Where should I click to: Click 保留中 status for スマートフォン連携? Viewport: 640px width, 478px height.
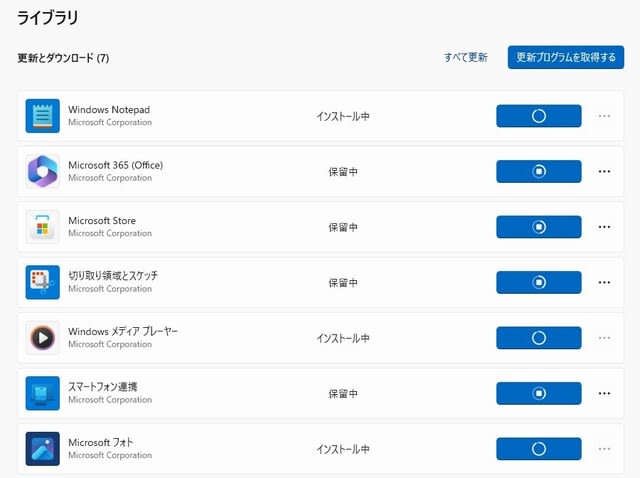click(343, 394)
